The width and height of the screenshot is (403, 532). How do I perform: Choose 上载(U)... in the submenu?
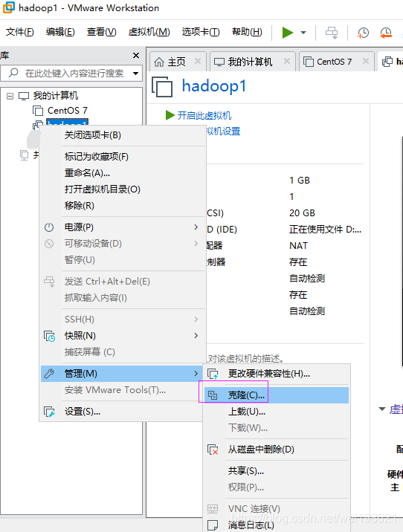coord(277,412)
